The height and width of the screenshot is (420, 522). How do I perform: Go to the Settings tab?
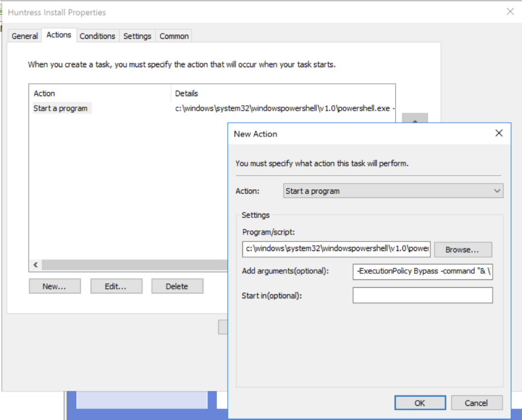[137, 36]
